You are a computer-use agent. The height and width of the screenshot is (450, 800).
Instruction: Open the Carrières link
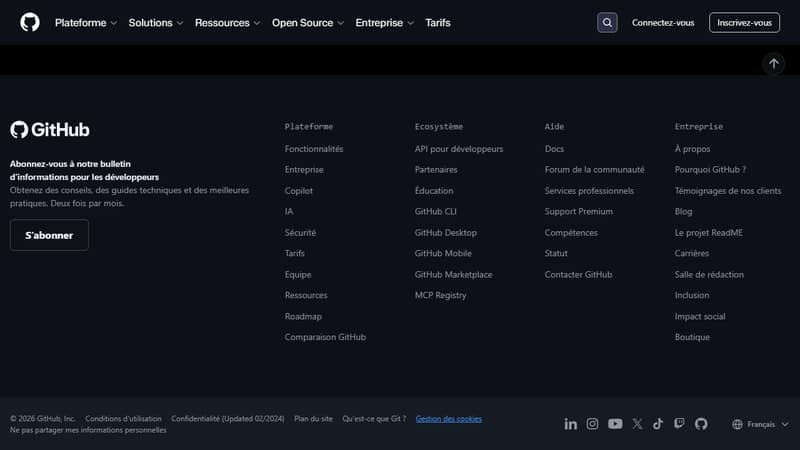[x=691, y=253]
